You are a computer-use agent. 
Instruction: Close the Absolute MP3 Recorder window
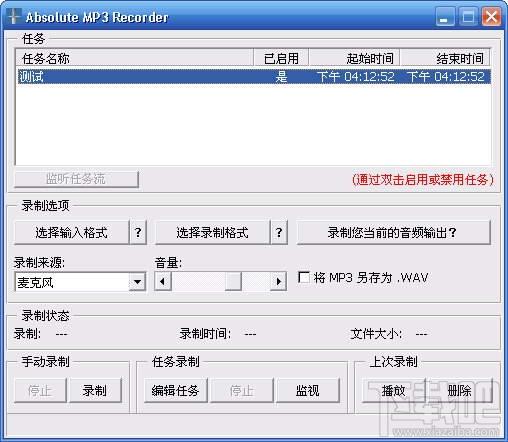click(491, 17)
